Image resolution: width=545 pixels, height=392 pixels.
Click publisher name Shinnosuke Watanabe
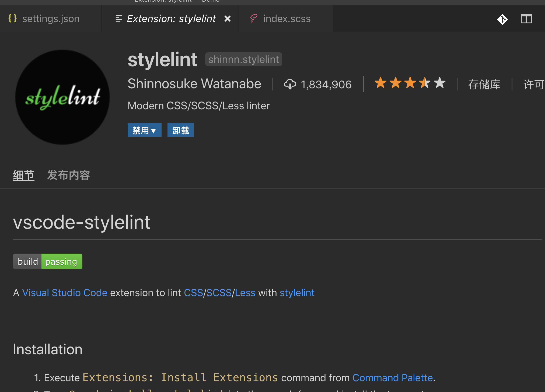tap(194, 84)
